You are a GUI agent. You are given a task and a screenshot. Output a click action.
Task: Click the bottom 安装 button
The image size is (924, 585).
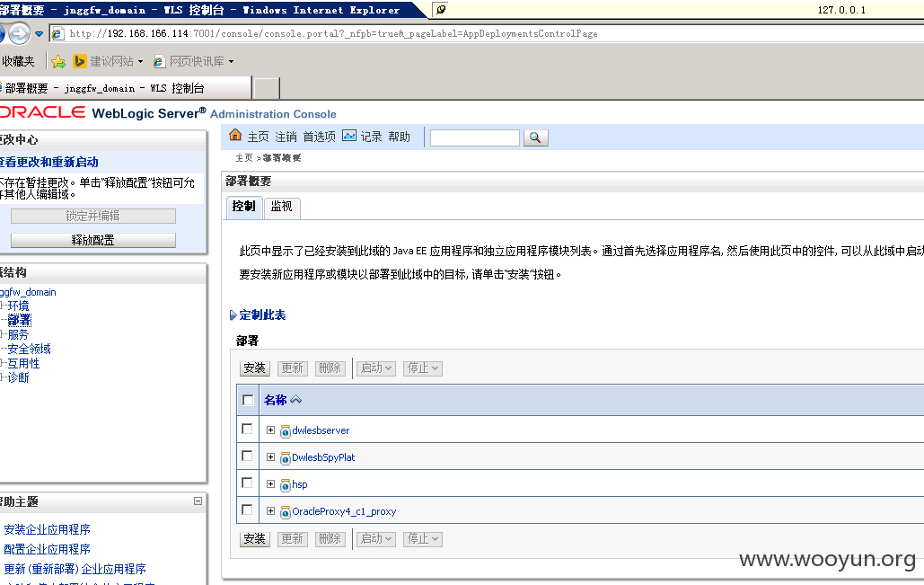[x=255, y=539]
